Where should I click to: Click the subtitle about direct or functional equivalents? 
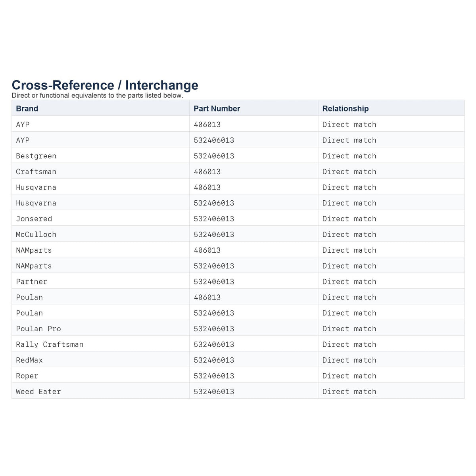tap(98, 96)
